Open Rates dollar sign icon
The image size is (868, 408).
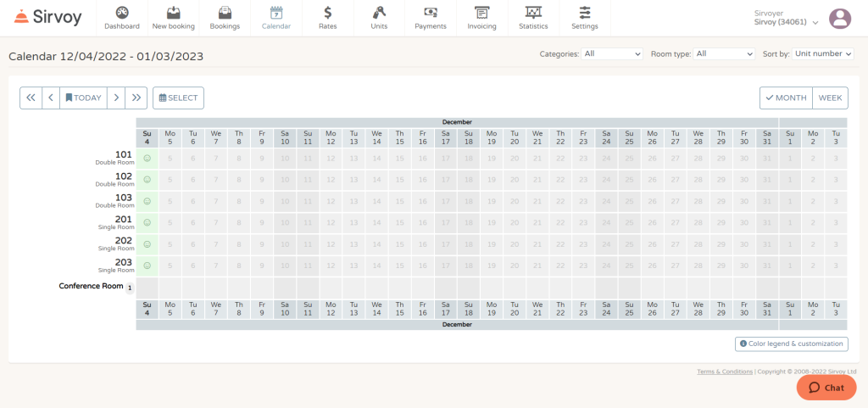[327, 13]
